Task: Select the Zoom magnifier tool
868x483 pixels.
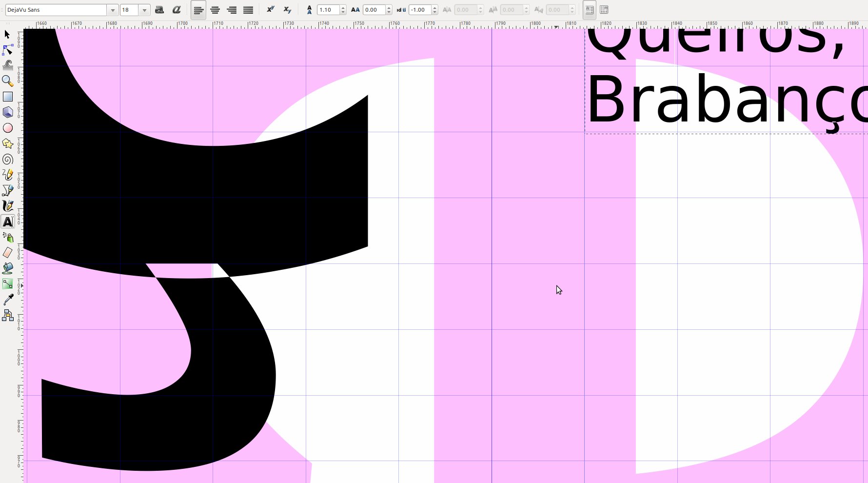Action: 8,81
